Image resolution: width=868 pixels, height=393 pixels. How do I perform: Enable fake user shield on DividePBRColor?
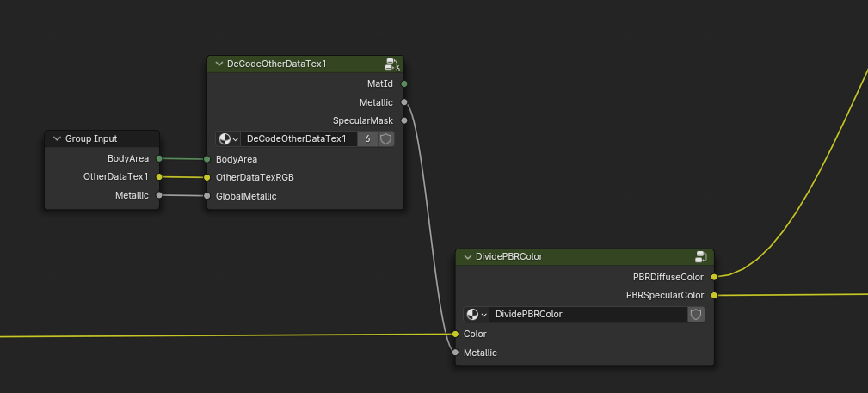click(697, 315)
